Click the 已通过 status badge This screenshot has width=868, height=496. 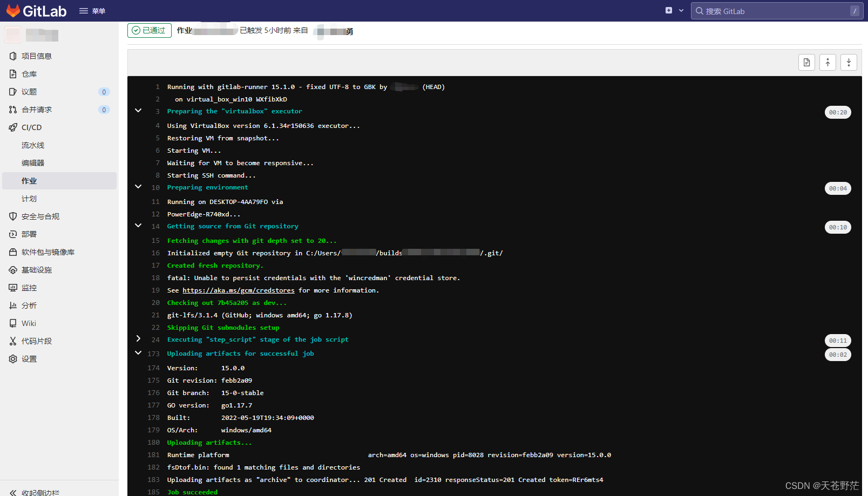[149, 30]
